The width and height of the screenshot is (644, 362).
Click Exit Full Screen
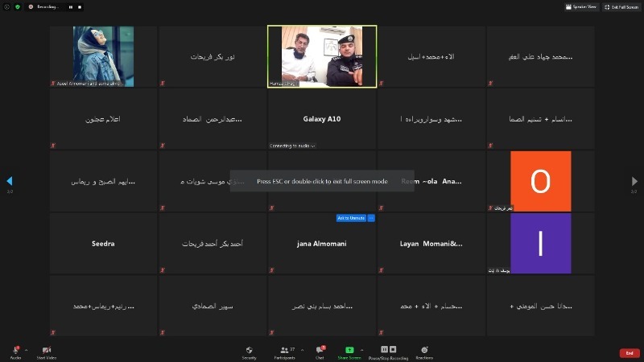(621, 7)
